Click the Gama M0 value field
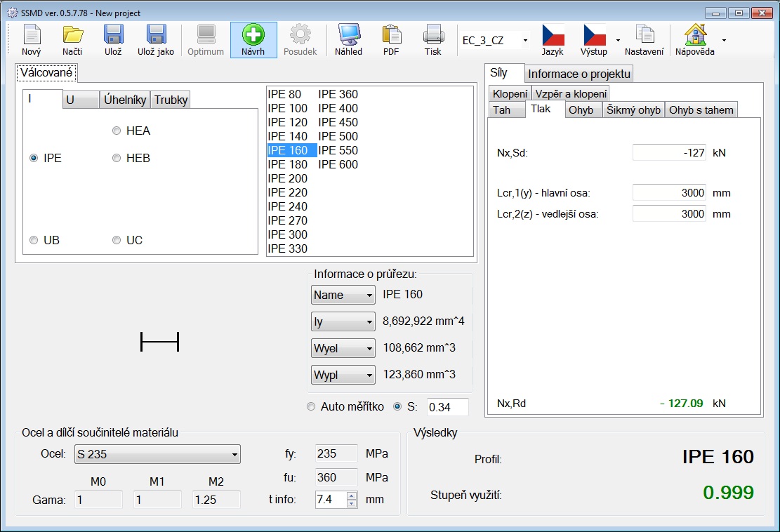This screenshot has height=532, width=780. (x=98, y=500)
